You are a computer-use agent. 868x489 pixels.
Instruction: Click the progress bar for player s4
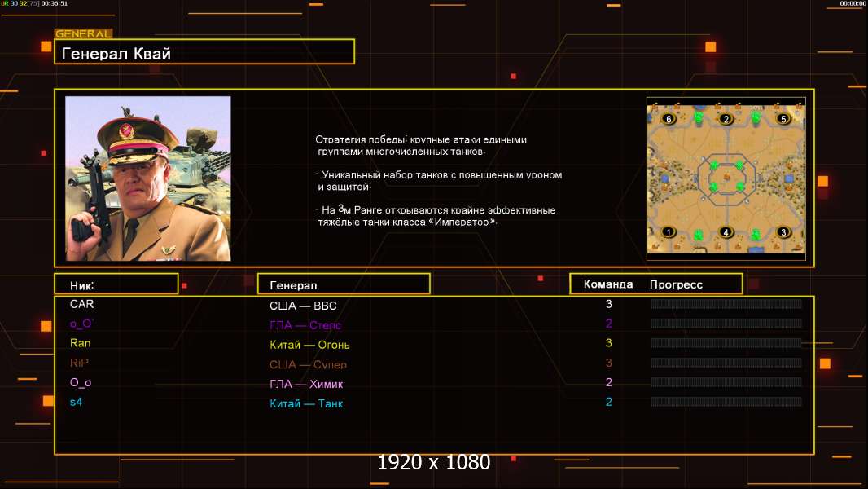point(726,402)
